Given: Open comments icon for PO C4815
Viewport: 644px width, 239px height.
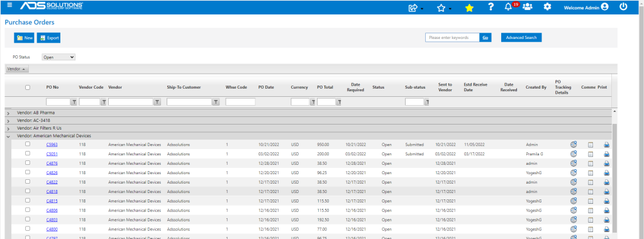Looking at the screenshot, I should (591, 201).
